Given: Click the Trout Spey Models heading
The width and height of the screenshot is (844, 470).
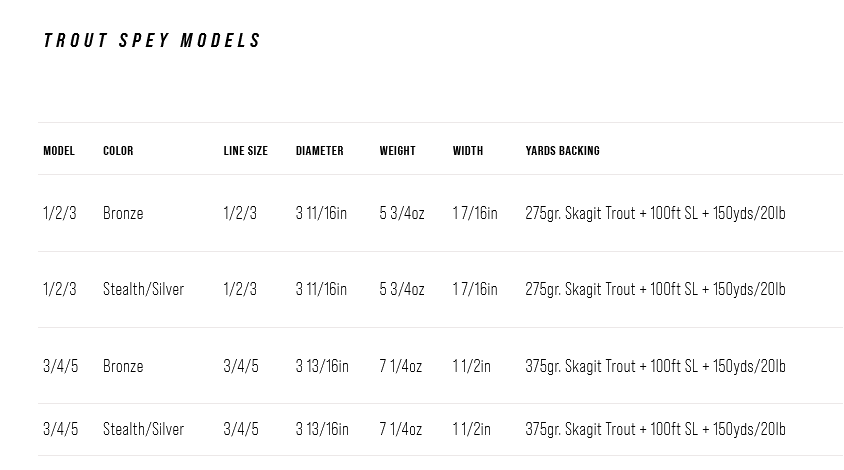Looking at the screenshot, I should (152, 40).
